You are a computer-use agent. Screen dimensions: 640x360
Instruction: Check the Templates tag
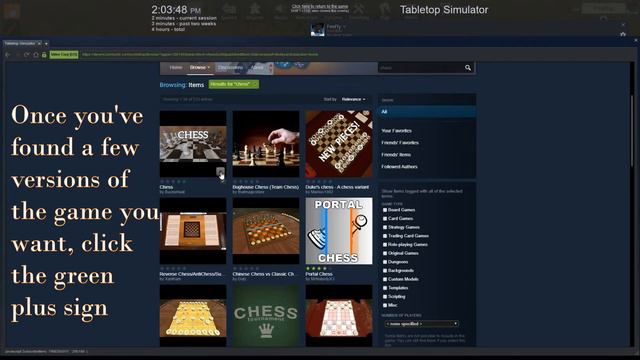(x=385, y=288)
